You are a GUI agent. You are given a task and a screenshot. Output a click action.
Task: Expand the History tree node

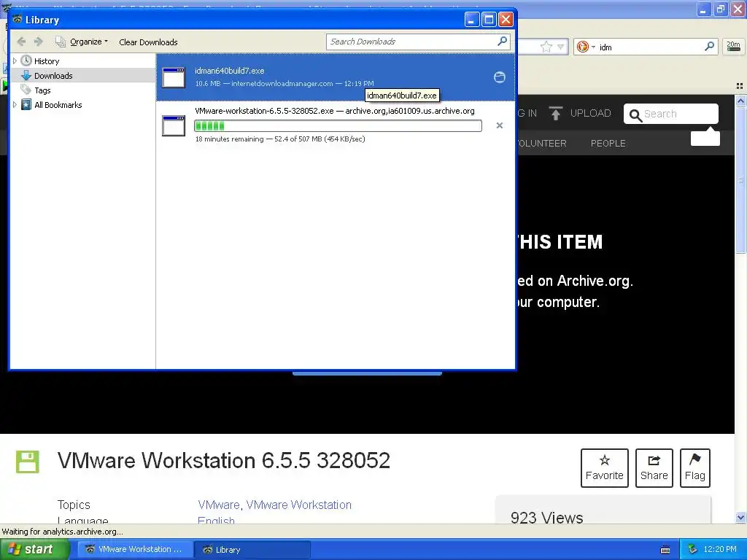coord(15,61)
